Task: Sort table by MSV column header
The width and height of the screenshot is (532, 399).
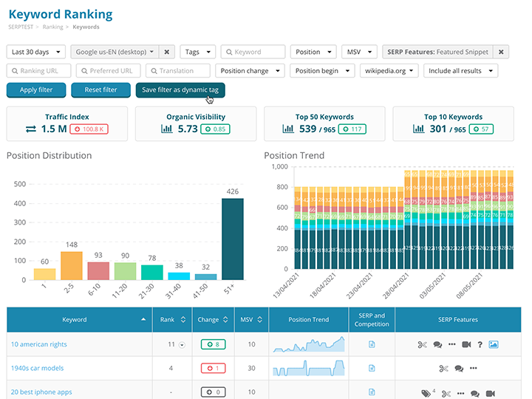Action: [246, 320]
